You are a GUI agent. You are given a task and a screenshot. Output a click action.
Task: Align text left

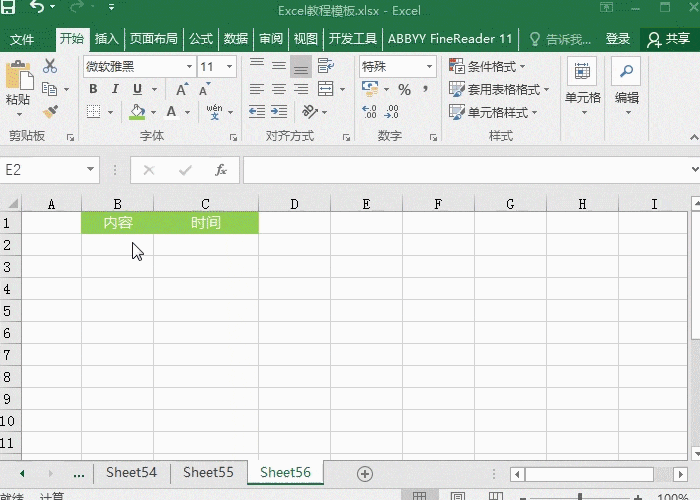pos(257,89)
